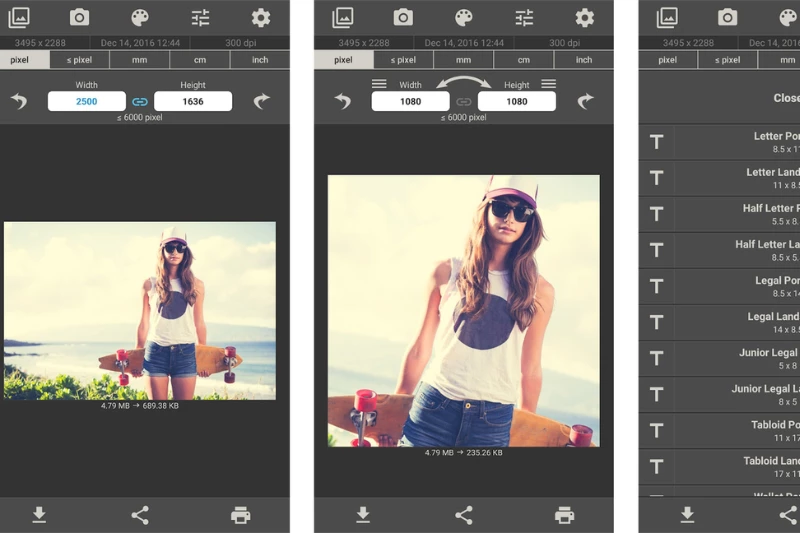Select ≤ pixel tab in right screen
800x533 pixels.
(x=728, y=60)
